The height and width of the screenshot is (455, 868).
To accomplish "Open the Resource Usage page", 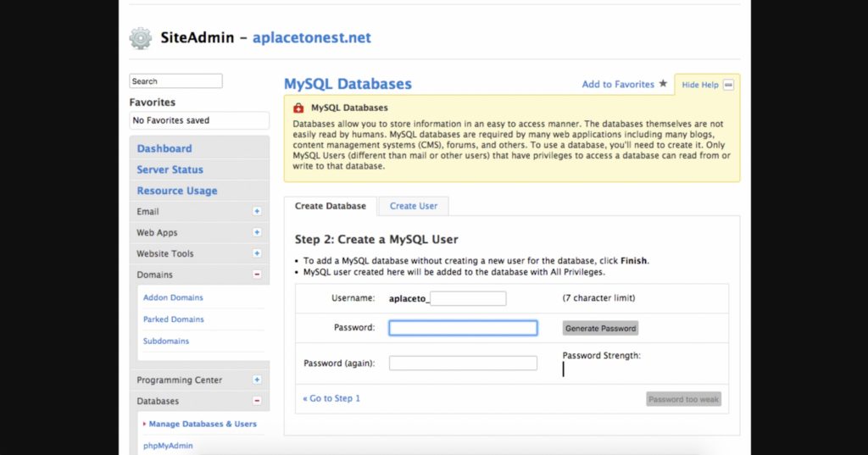I will point(177,191).
